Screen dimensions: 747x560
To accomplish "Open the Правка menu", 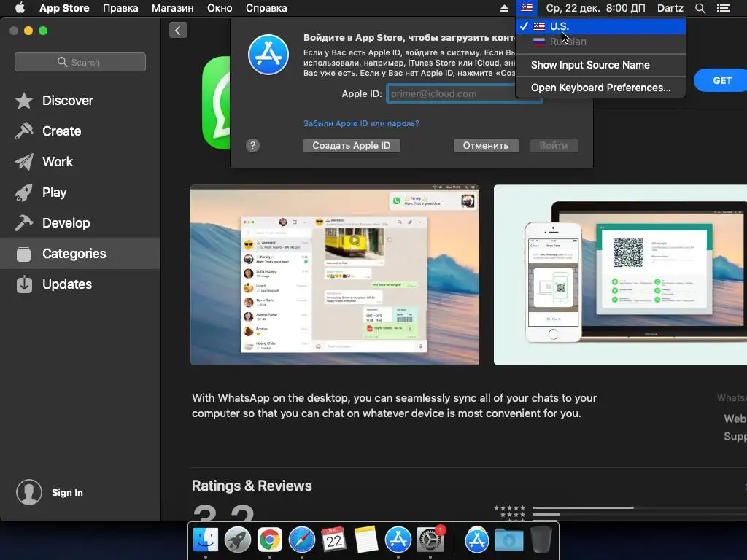I will coord(120,8).
